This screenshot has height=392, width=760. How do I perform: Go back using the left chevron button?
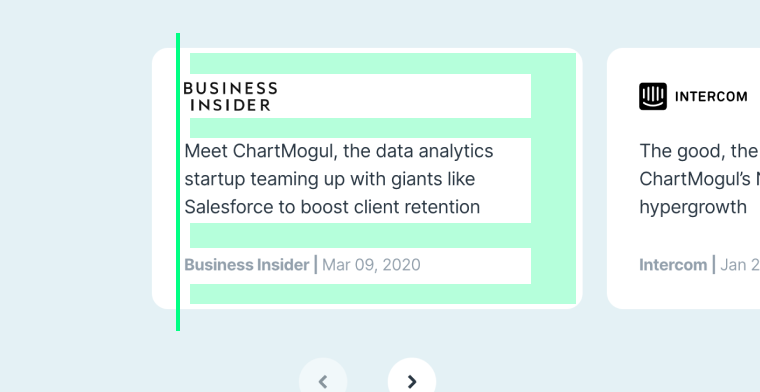click(x=323, y=381)
